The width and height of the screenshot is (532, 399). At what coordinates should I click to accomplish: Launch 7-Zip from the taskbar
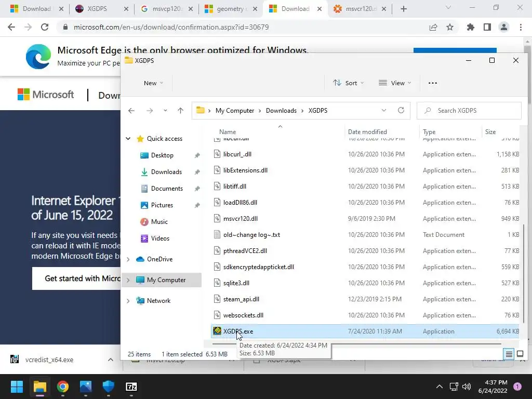(131, 387)
